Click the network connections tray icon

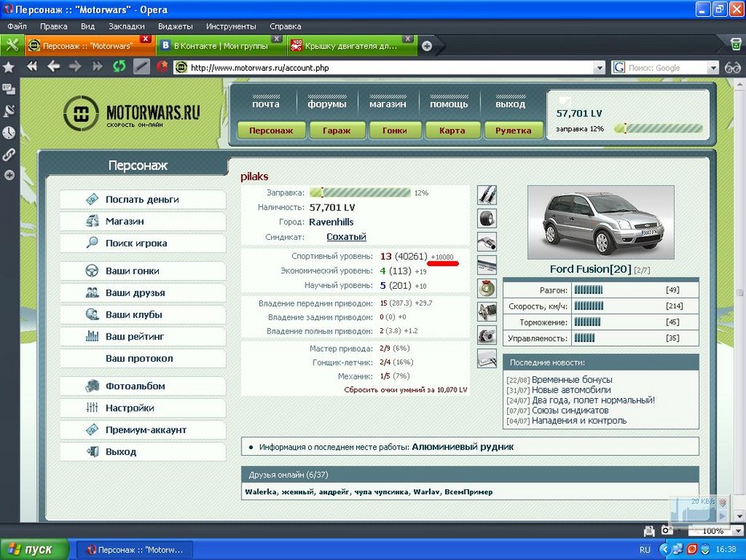(x=678, y=550)
